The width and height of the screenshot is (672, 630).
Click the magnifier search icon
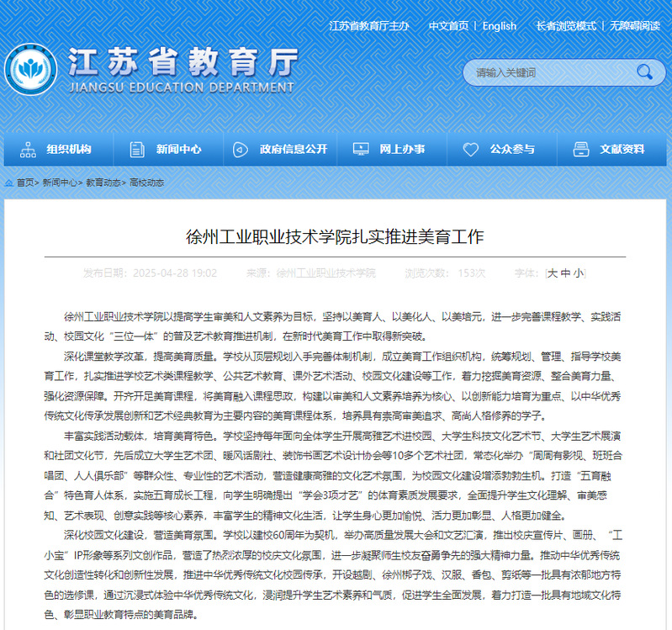coord(644,72)
